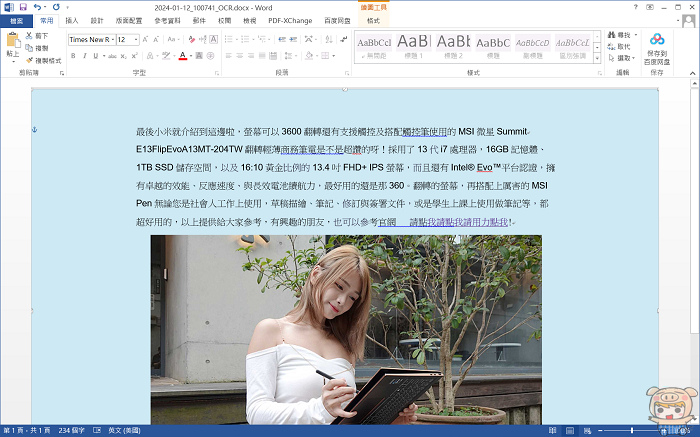Open the Select (選取) dropdown
Viewport: 700px width, 437px height.
tap(622, 58)
